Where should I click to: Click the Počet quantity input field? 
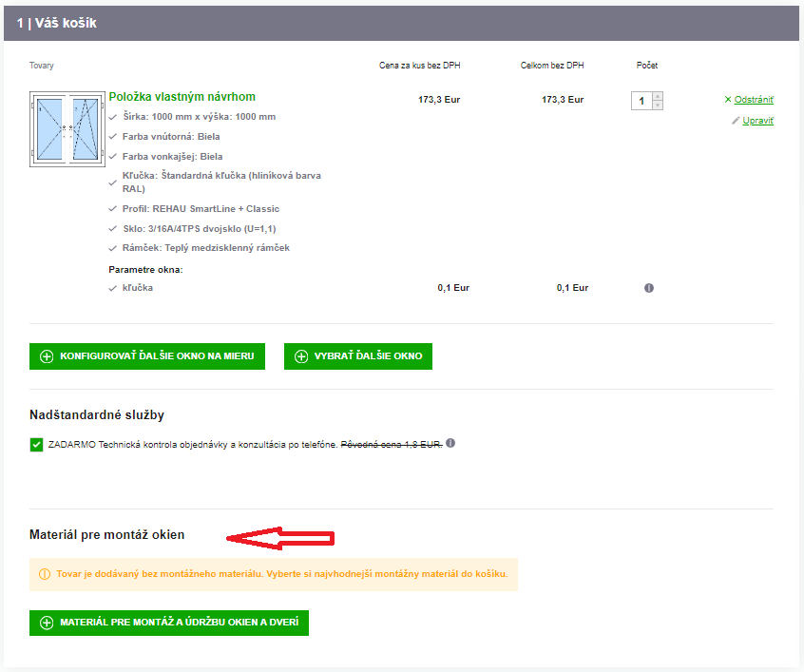click(641, 101)
